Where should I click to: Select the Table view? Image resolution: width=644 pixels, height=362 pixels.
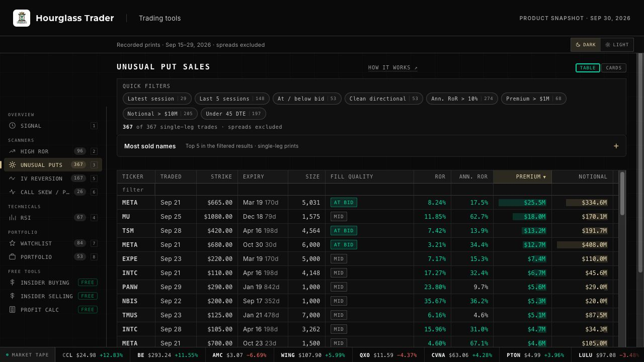point(588,68)
